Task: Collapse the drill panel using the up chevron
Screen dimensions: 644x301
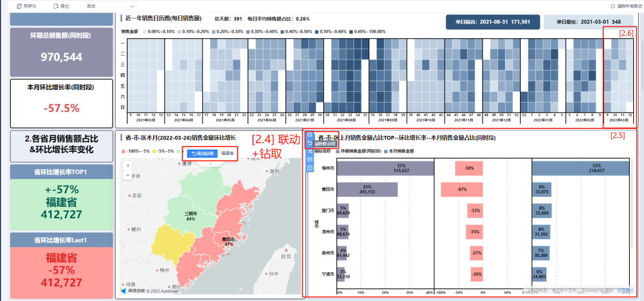Action: click(210, 163)
